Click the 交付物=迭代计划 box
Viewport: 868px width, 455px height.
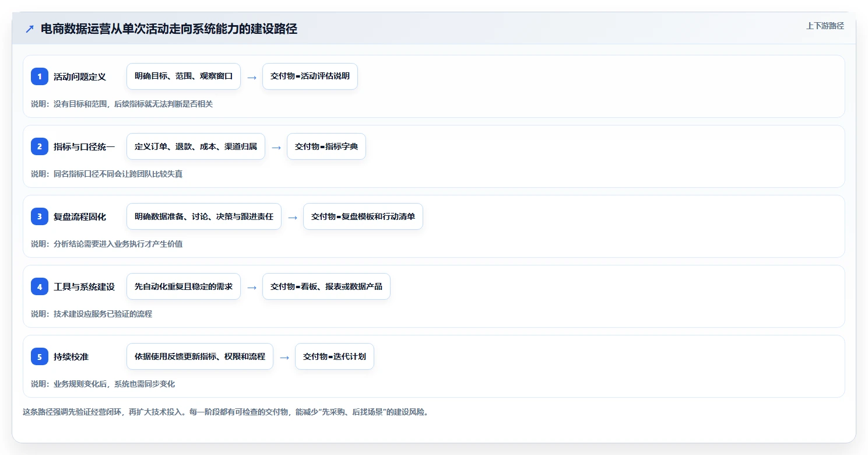point(335,356)
